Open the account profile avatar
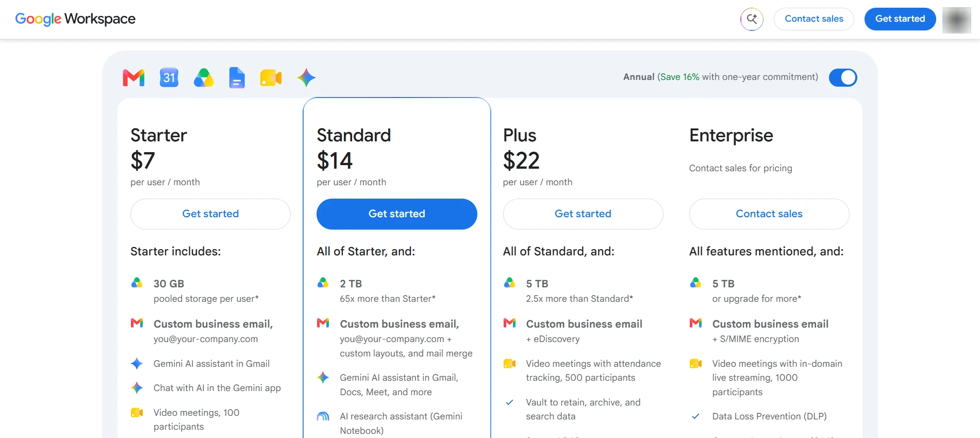 coord(956,20)
